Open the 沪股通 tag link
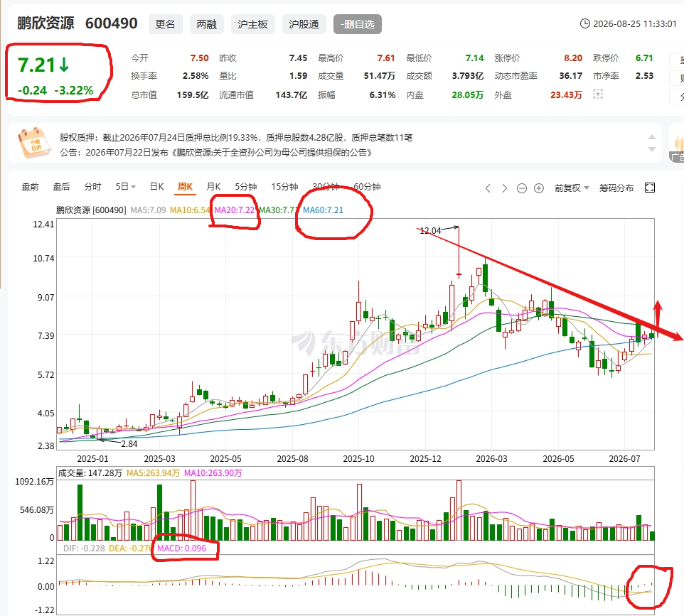This screenshot has width=684, height=616. click(304, 24)
